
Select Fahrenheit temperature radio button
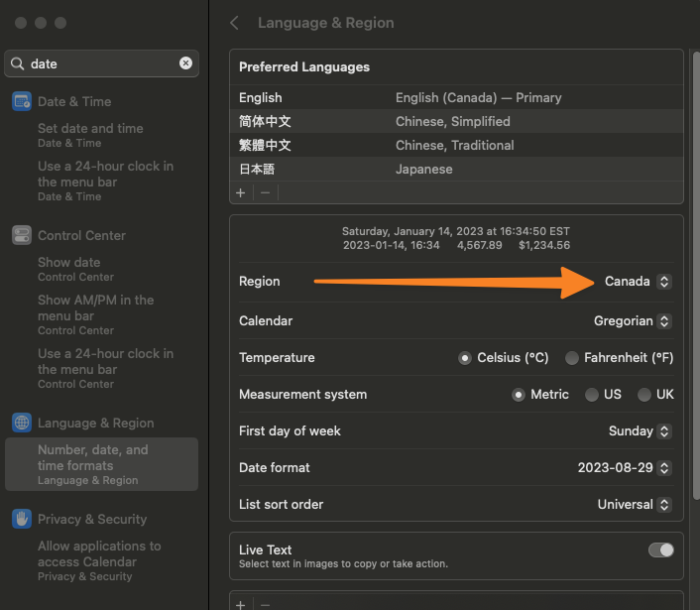pos(572,358)
